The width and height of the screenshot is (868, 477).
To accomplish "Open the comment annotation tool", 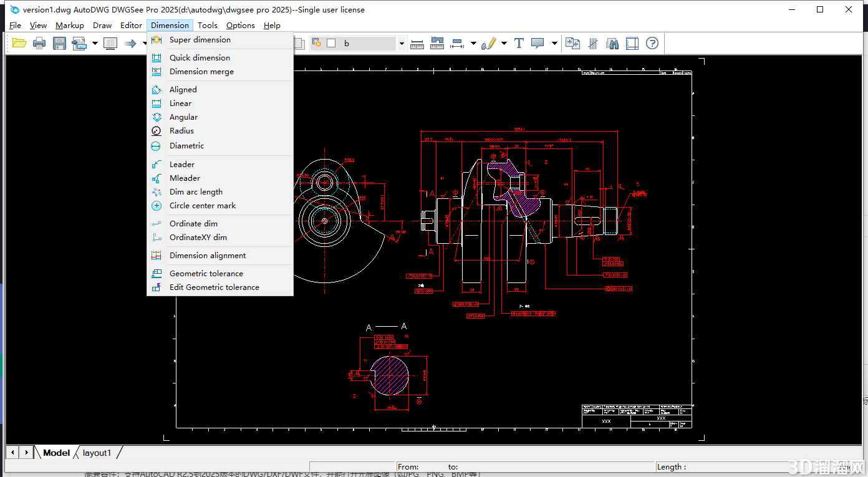I will coord(538,43).
